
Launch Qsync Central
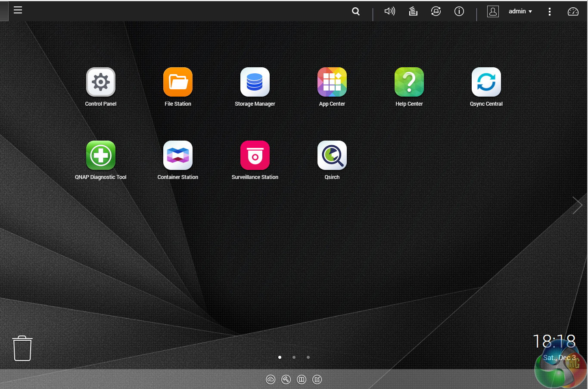(x=486, y=82)
